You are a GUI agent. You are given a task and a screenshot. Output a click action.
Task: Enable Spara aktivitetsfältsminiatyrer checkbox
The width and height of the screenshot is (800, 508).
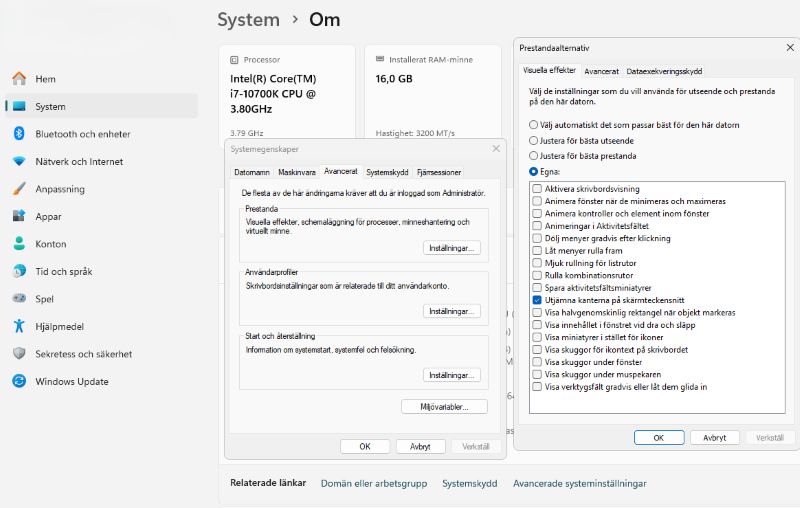(x=537, y=288)
